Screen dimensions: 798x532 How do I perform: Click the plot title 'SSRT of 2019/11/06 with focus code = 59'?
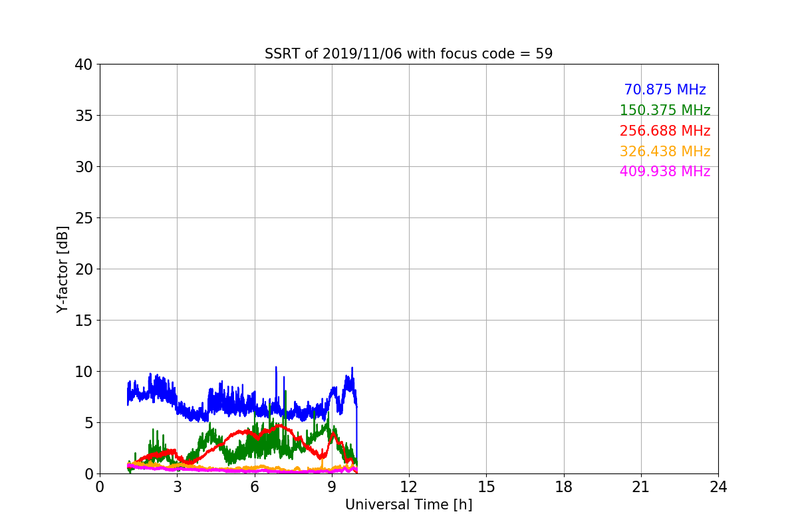(x=408, y=54)
